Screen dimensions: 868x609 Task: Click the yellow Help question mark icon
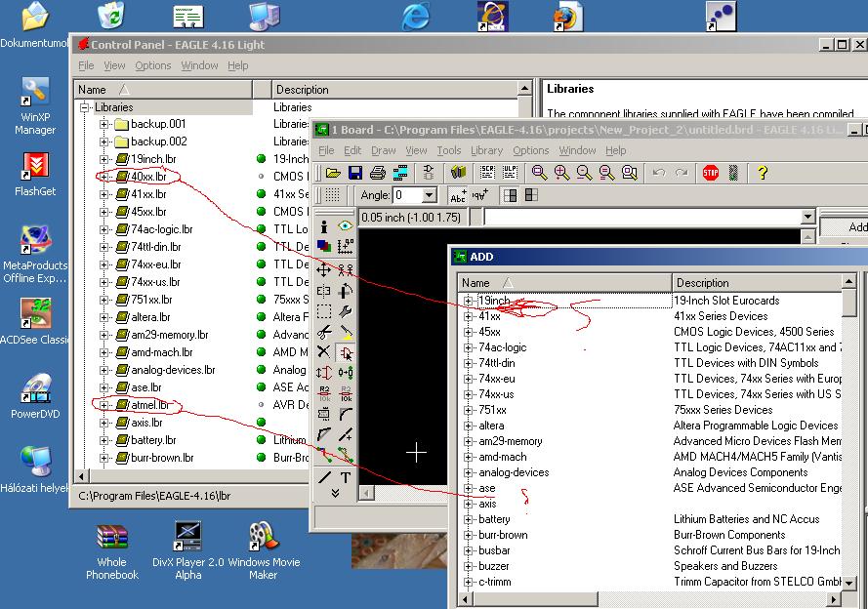763,173
